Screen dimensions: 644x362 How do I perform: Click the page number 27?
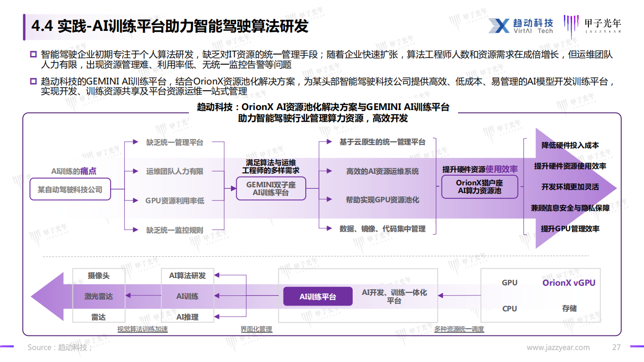click(x=616, y=348)
